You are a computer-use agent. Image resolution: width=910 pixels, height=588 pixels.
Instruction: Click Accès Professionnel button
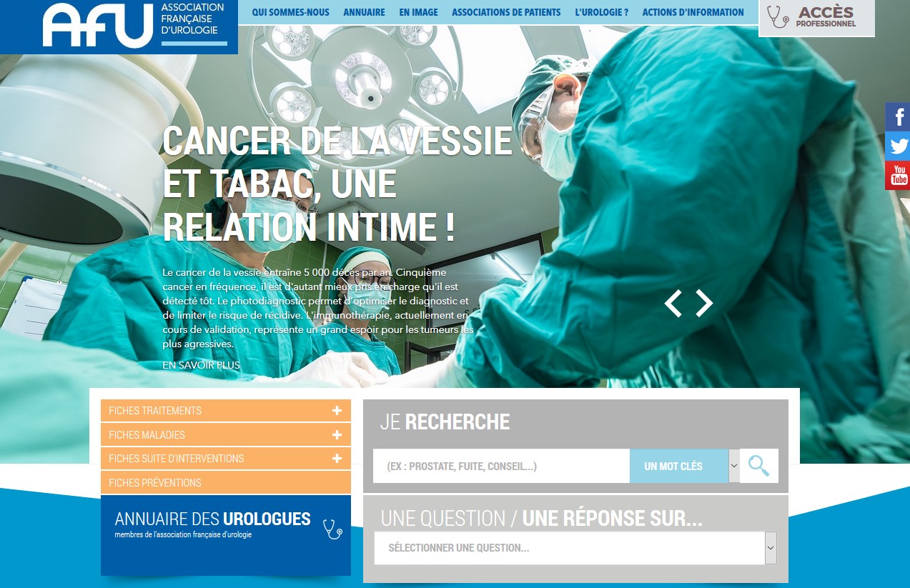(816, 17)
